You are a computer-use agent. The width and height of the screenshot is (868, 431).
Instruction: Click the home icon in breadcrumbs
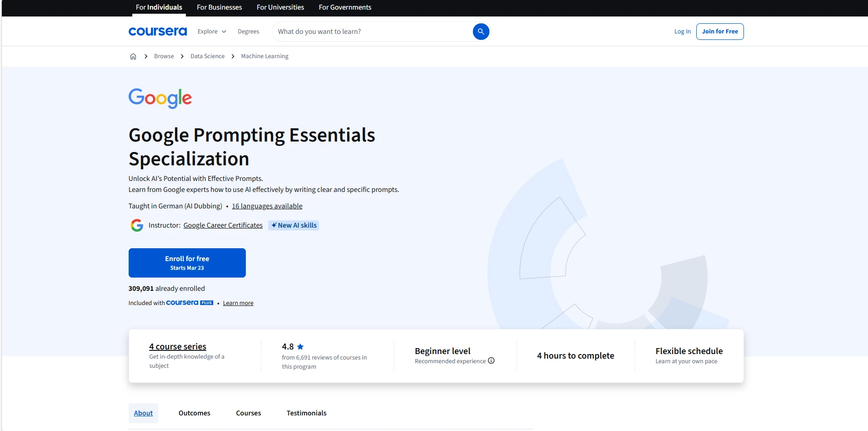[x=133, y=56]
